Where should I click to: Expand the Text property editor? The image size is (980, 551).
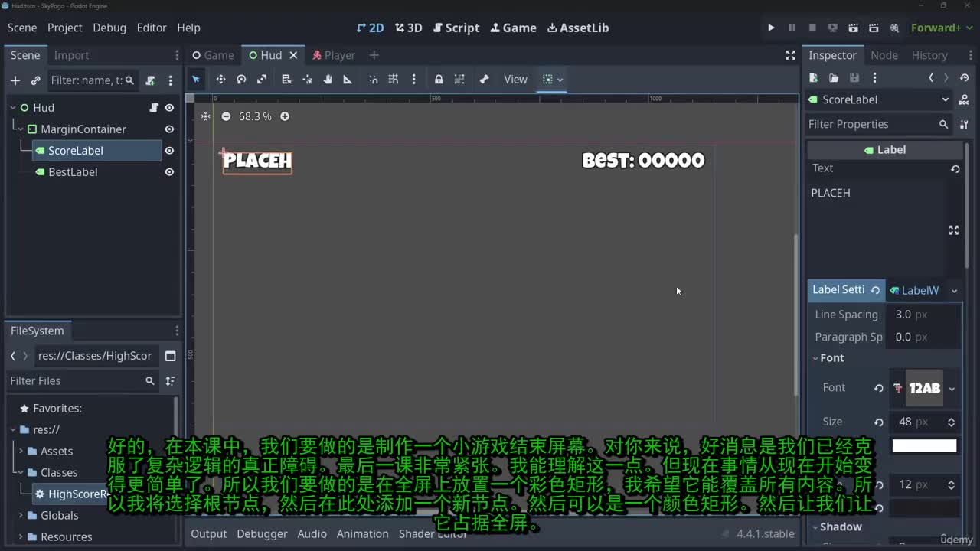(x=954, y=230)
